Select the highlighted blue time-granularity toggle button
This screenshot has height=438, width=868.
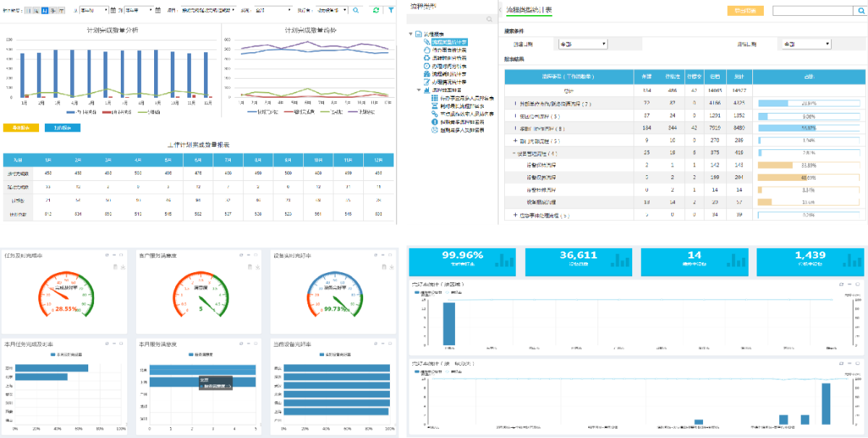tap(45, 10)
